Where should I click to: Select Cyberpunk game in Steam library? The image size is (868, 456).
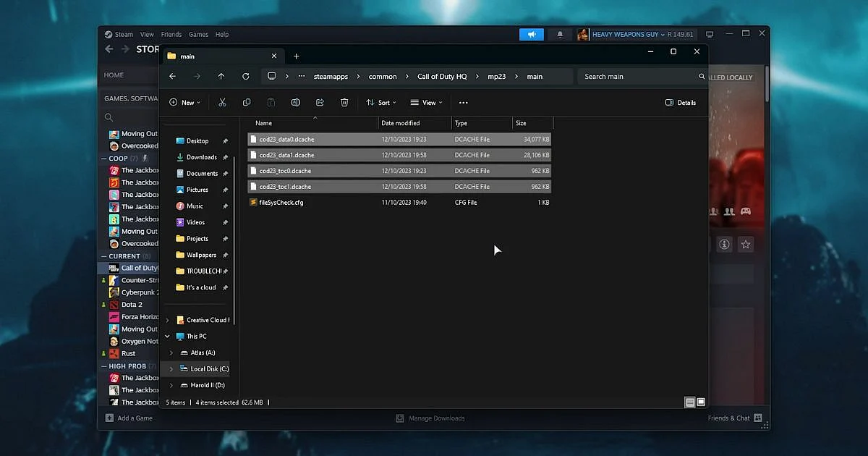pyautogui.click(x=134, y=292)
